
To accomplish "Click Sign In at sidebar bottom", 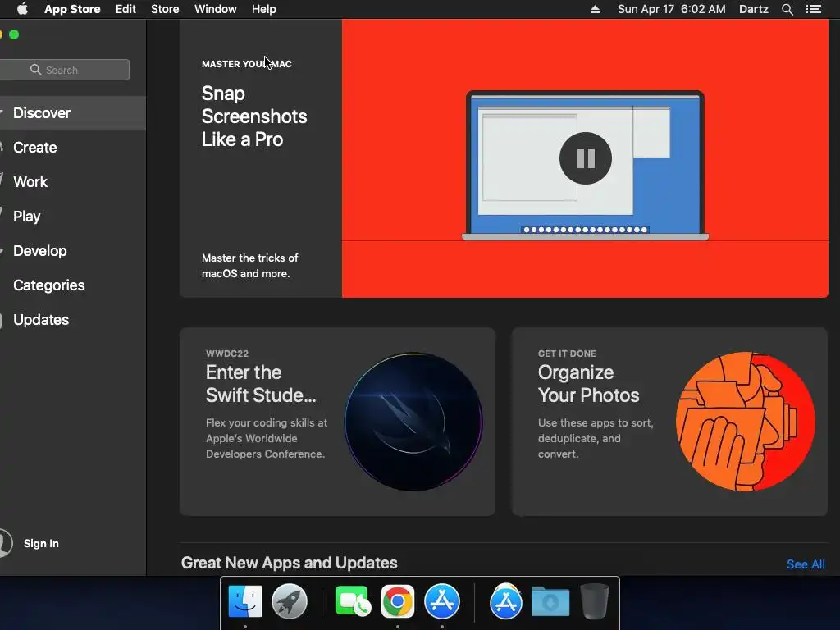I will pyautogui.click(x=41, y=543).
